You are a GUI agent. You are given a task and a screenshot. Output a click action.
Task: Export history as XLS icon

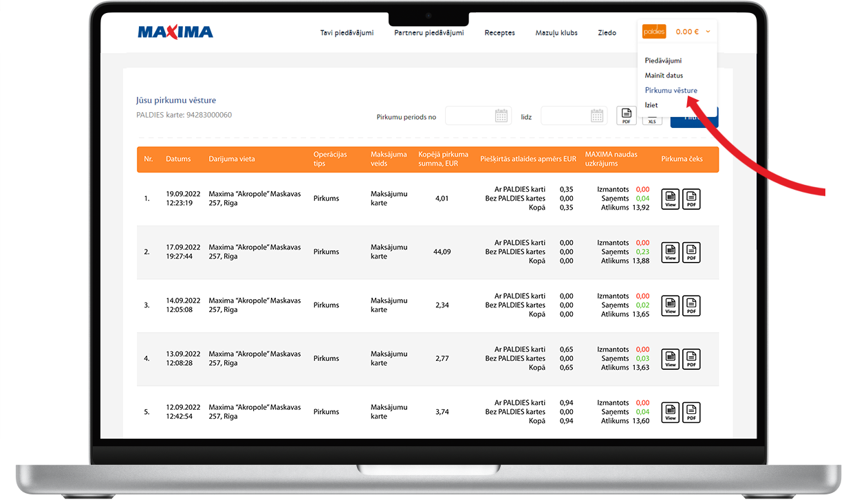(652, 120)
